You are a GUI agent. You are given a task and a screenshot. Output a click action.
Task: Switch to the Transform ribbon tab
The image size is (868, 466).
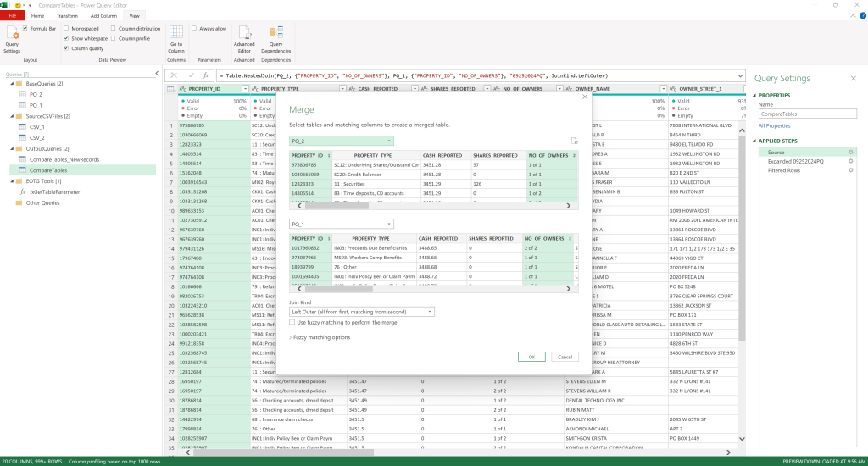(x=67, y=16)
